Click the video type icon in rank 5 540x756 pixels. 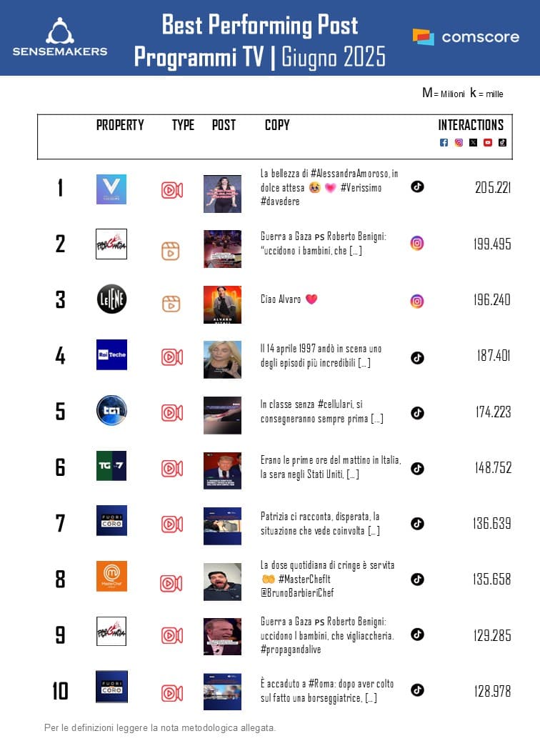(171, 413)
